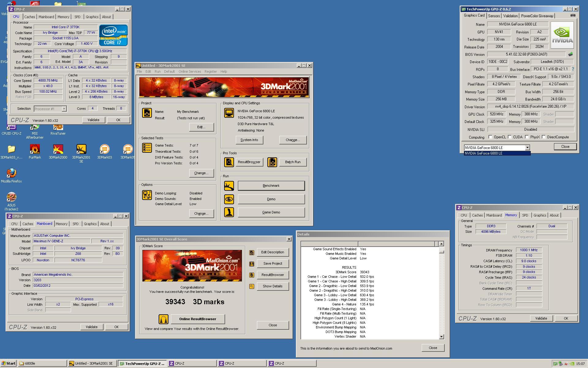Click the 3DMark2001 banner in the main window
This screenshot has height=368, width=588.
pyautogui.click(x=224, y=87)
